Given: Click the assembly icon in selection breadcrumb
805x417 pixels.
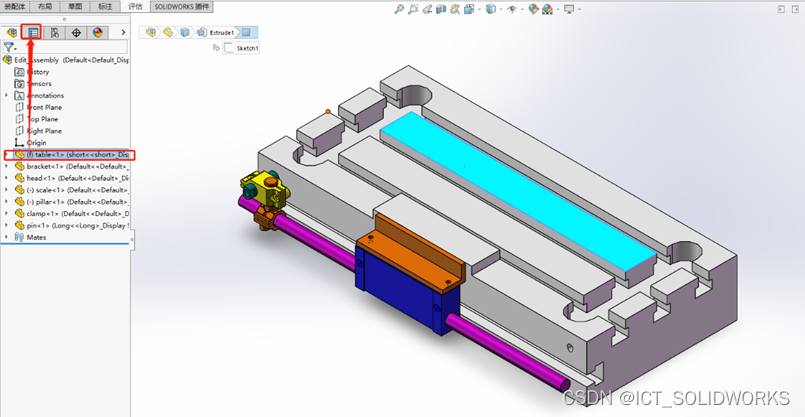Looking at the screenshot, I should point(151,32).
